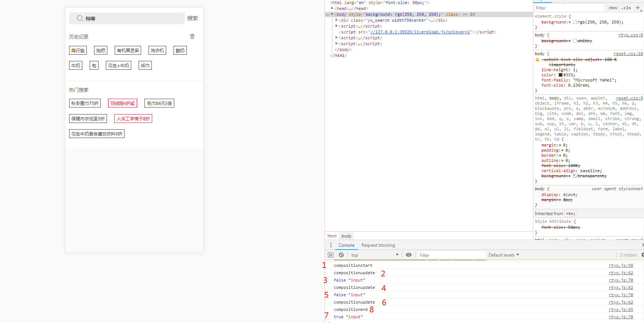Open the reset.css:9 source link
Viewport: 644px width, 323px height.
coord(629,98)
